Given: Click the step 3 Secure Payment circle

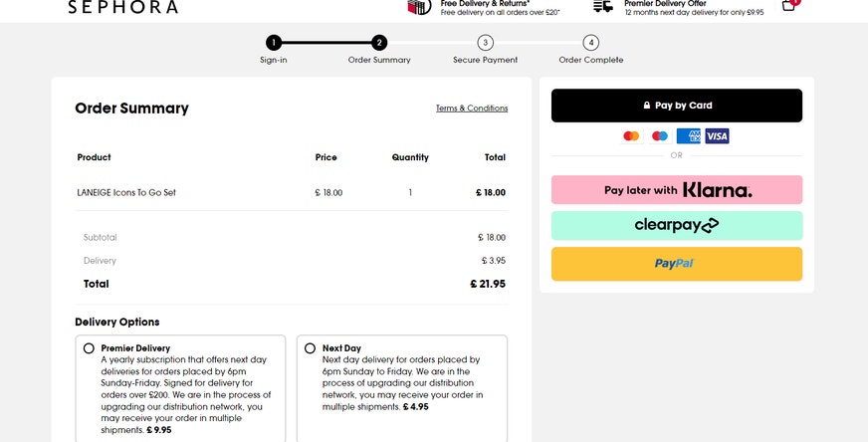Looking at the screenshot, I should tap(485, 43).
